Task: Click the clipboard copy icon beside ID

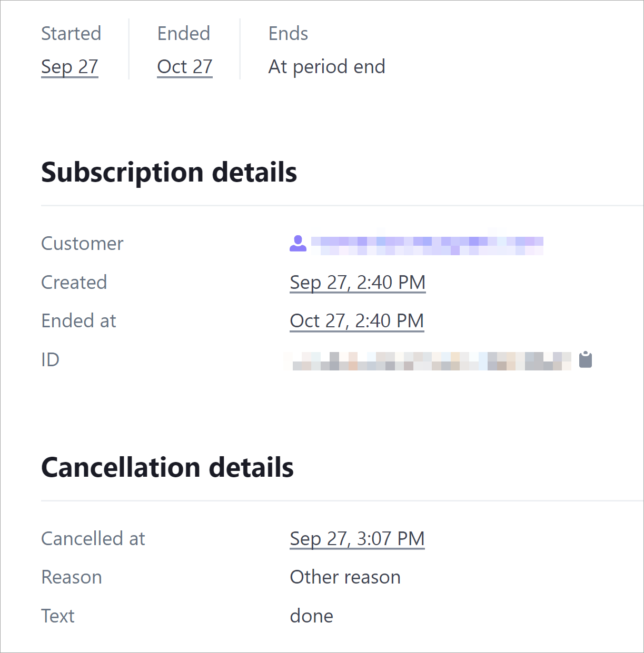Action: click(x=586, y=360)
